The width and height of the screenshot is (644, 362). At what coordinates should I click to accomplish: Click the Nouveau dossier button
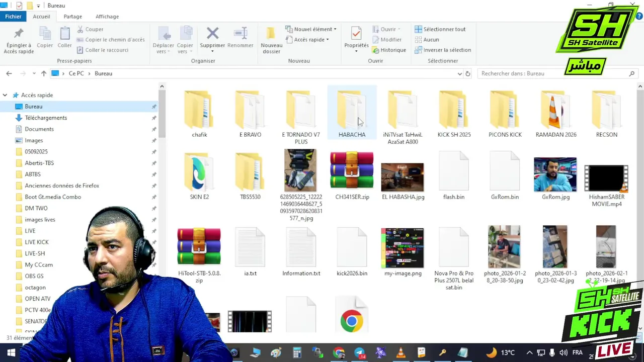click(x=271, y=40)
